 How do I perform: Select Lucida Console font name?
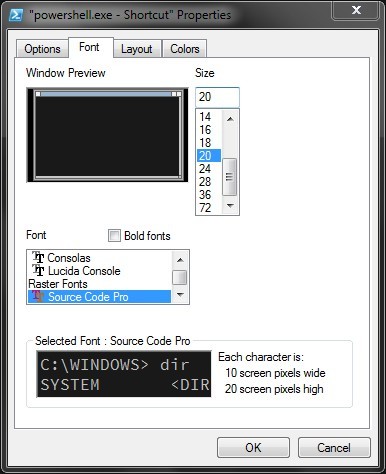pyautogui.click(x=84, y=271)
